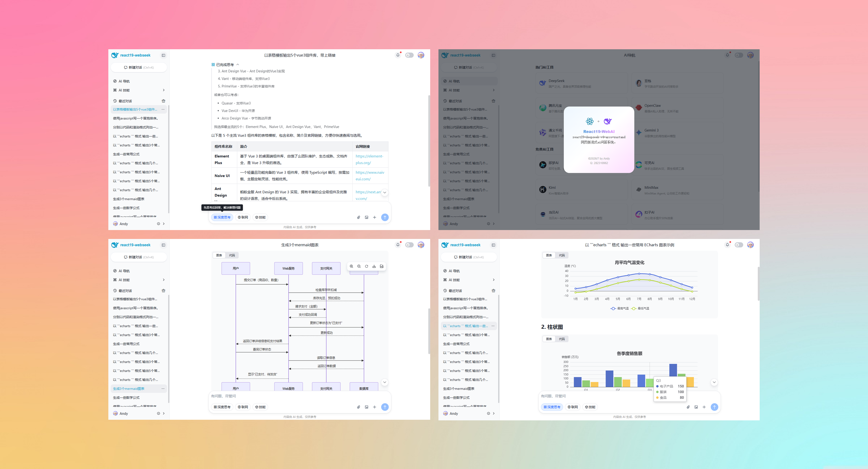This screenshot has width=868, height=469.
Task: Toggle the 最高气温 legend item in the temperature chart
Action: (x=619, y=308)
